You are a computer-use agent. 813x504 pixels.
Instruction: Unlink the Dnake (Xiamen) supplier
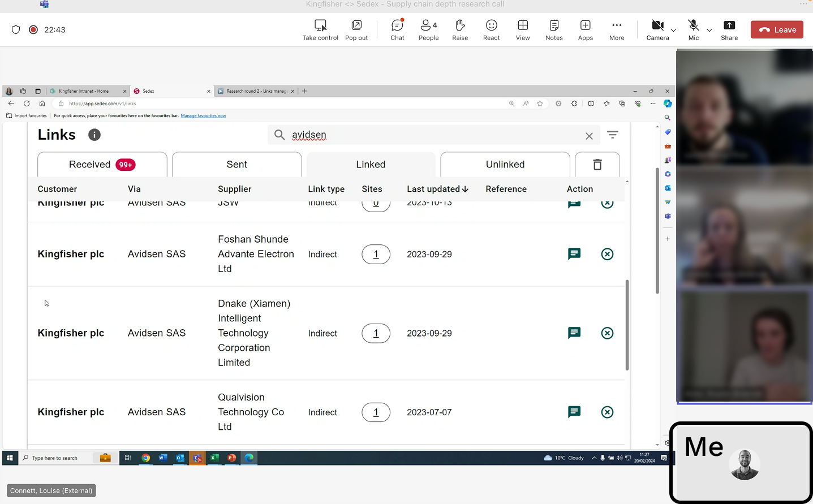[x=607, y=333]
